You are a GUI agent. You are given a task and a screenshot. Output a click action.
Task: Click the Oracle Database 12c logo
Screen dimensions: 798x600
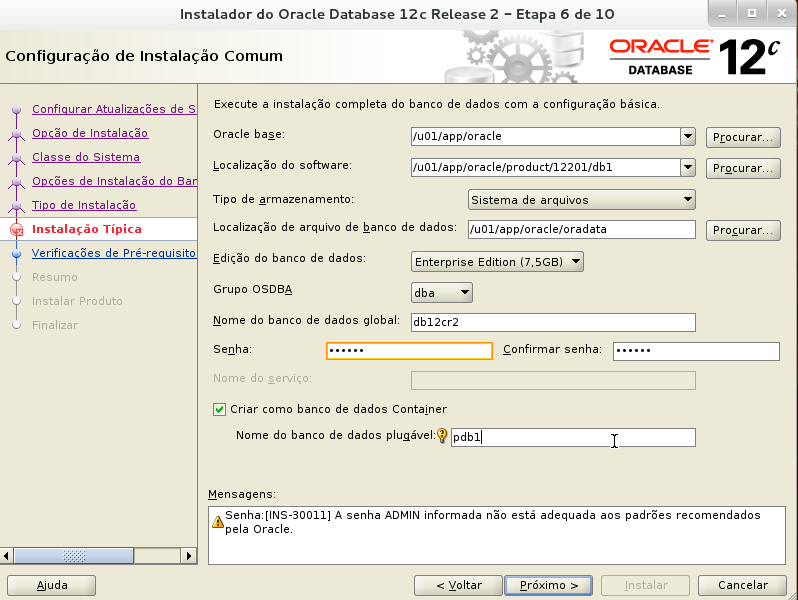click(694, 57)
